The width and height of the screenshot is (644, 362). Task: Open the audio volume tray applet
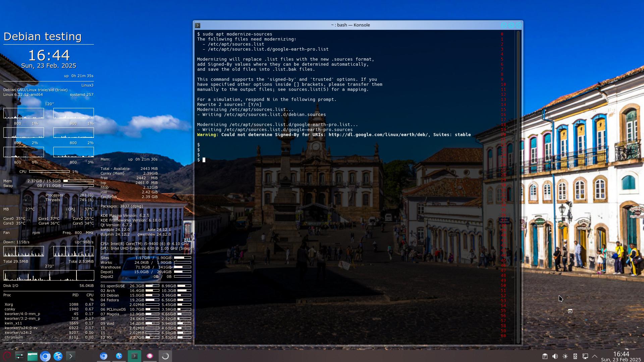click(x=555, y=356)
